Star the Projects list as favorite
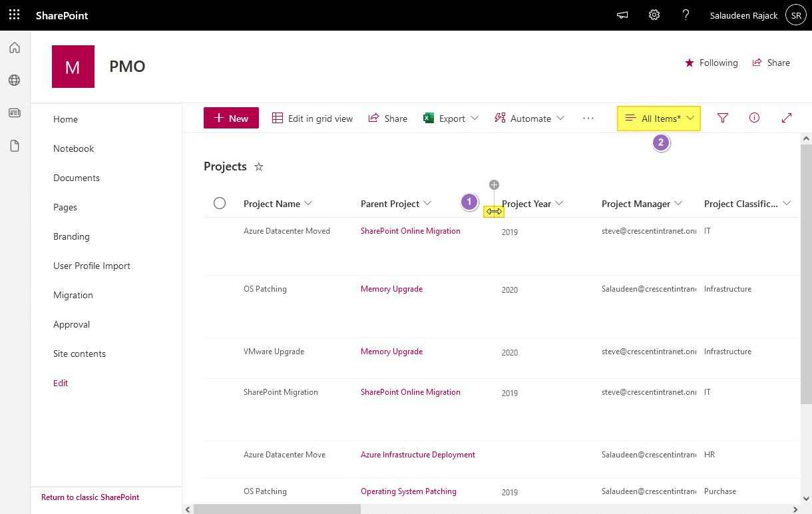Viewport: 812px width, 514px height. pos(258,166)
